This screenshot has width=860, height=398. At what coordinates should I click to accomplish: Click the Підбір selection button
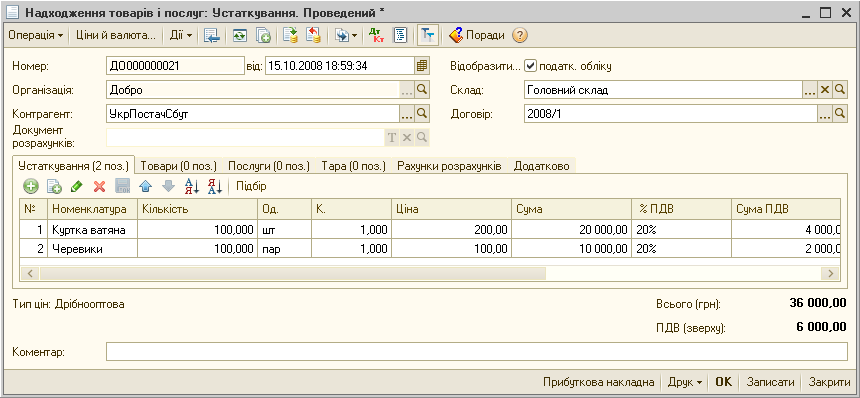(251, 186)
